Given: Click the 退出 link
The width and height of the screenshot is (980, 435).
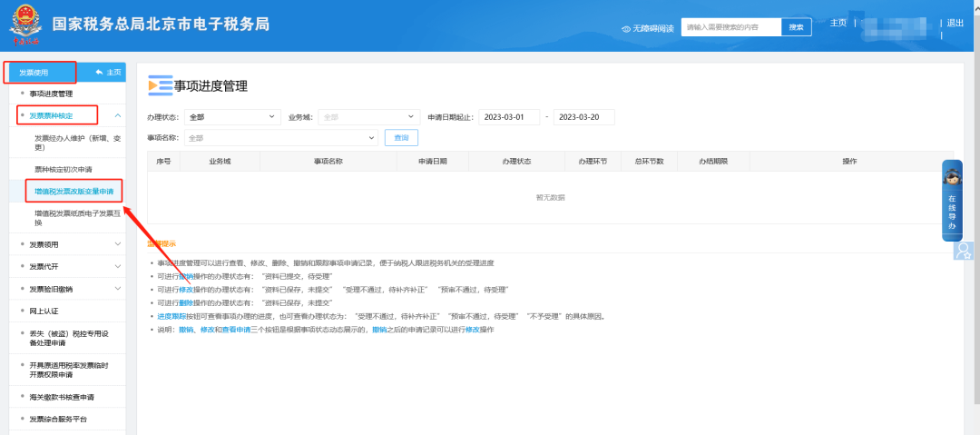Looking at the screenshot, I should tap(955, 24).
